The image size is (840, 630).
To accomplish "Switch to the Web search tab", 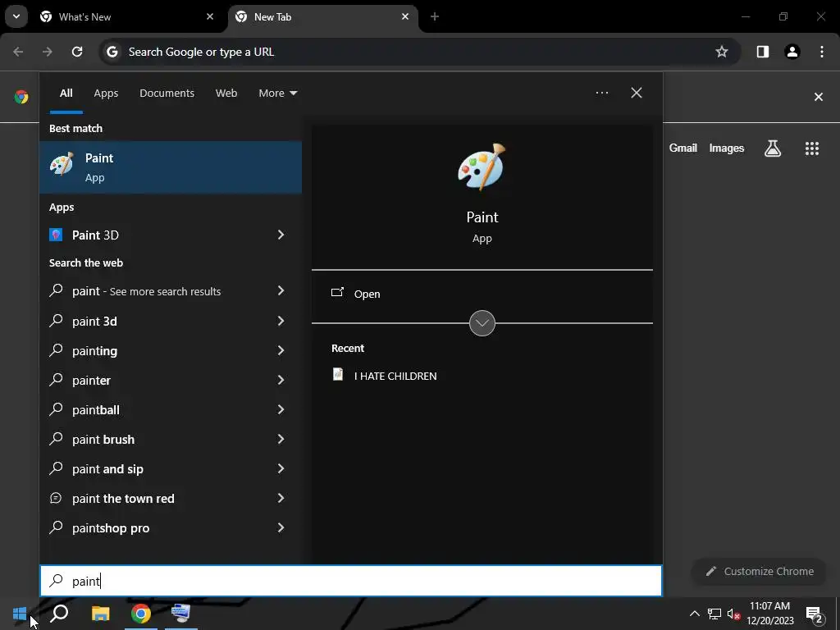I will (226, 94).
